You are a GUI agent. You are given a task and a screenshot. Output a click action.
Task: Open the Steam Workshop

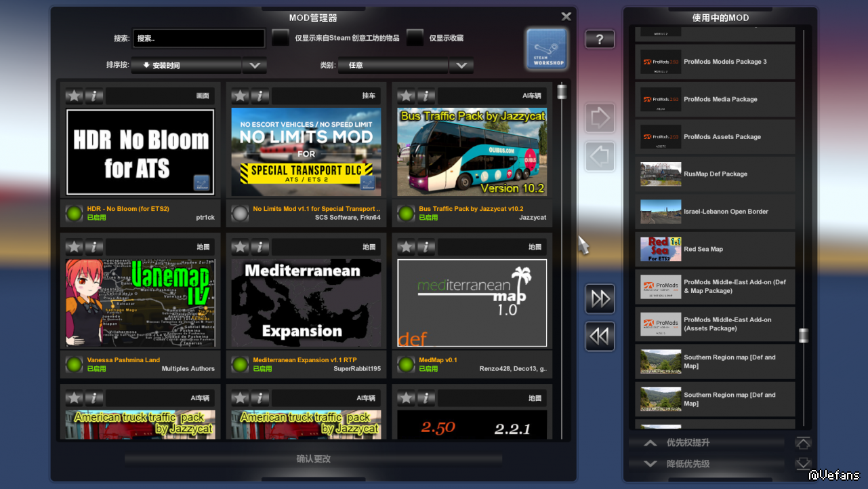pos(547,49)
